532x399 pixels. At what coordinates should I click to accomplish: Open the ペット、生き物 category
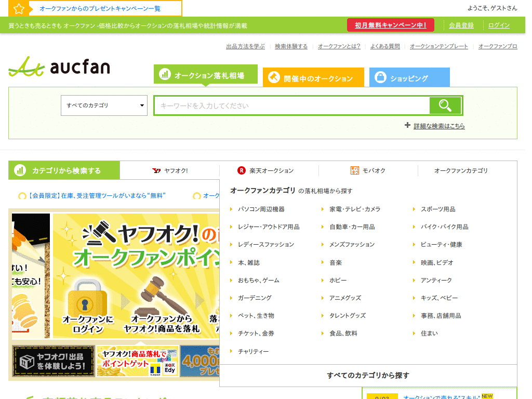tap(256, 316)
